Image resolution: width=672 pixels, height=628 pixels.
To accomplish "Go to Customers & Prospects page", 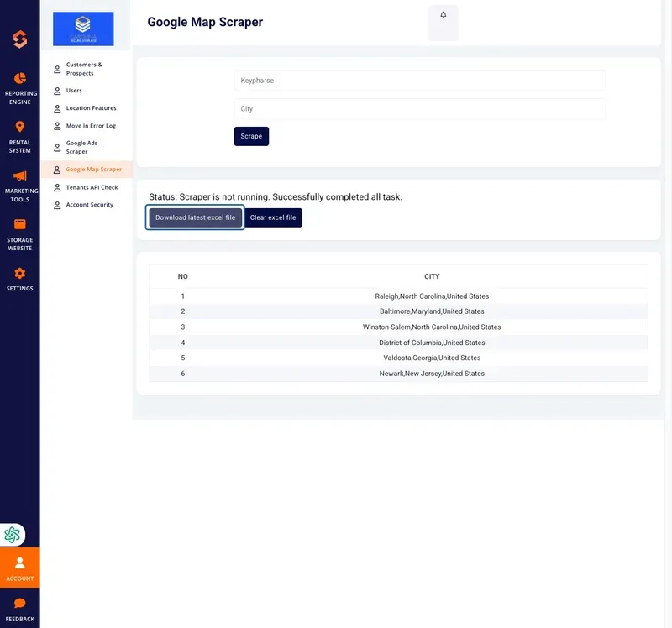I will tap(84, 69).
